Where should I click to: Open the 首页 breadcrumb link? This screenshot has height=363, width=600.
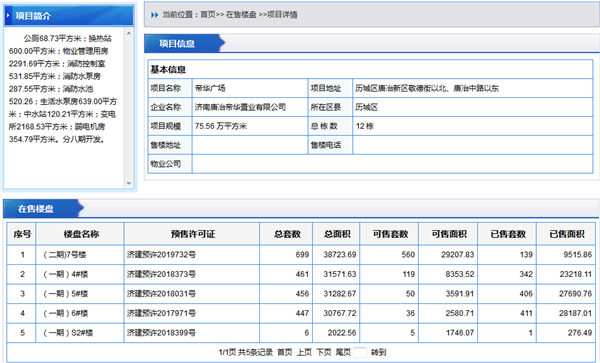click(208, 15)
